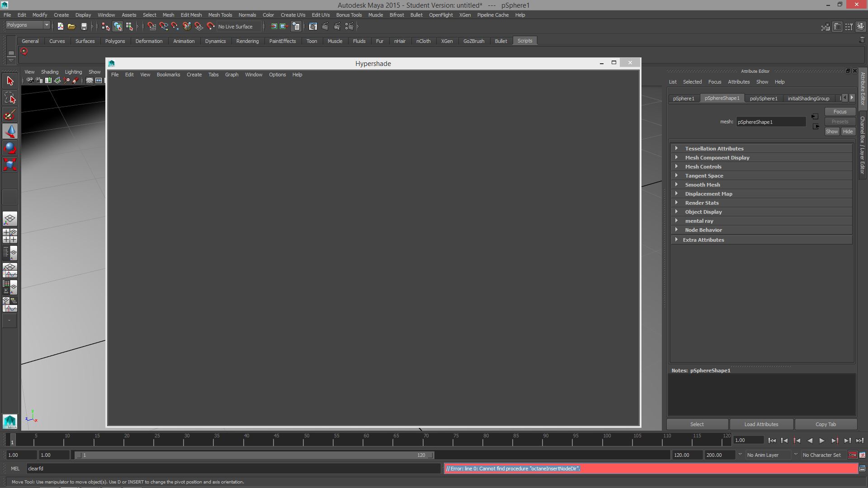
Task: Expand Mesh Controls section
Action: tap(761, 167)
